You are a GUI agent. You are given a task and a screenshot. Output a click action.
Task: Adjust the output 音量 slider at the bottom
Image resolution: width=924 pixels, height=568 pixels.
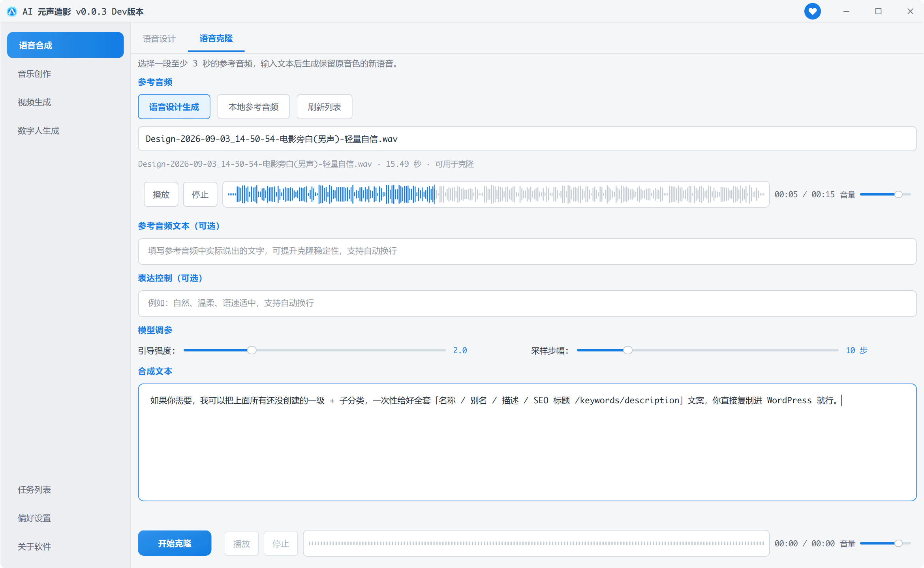tap(885, 544)
